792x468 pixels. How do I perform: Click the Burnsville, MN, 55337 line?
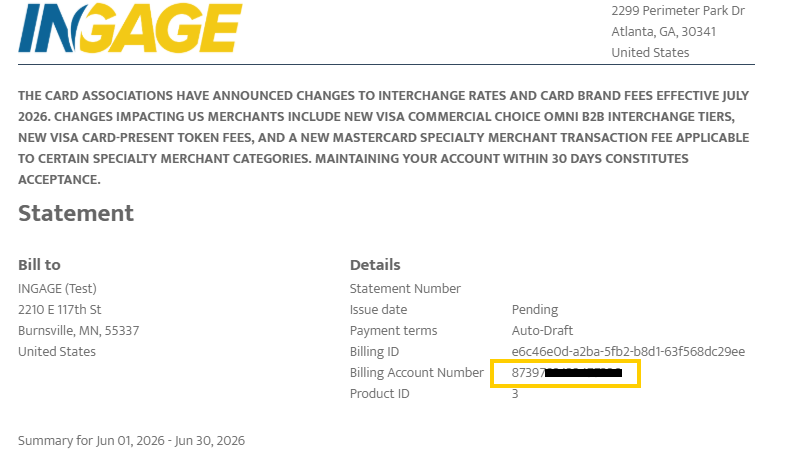point(78,331)
